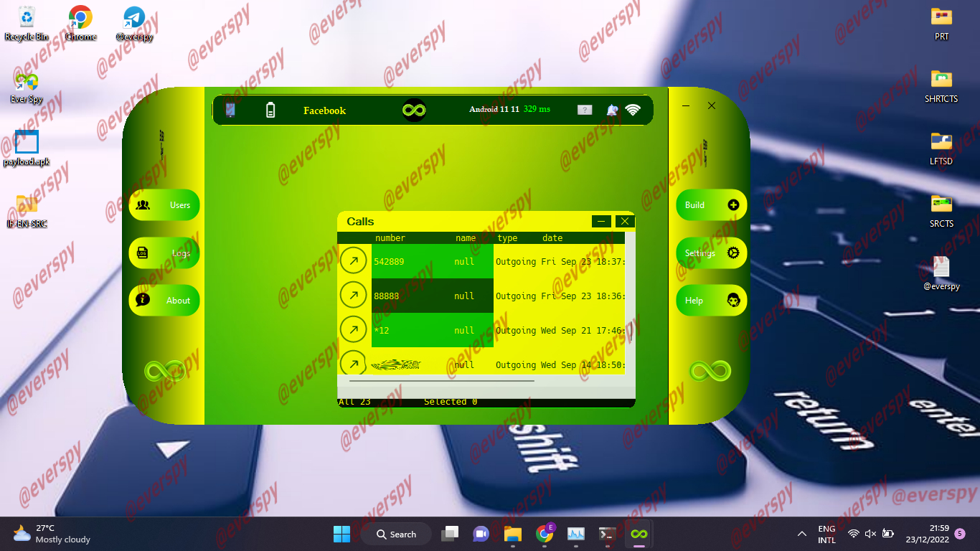Open the Settings button in right sidebar

712,253
